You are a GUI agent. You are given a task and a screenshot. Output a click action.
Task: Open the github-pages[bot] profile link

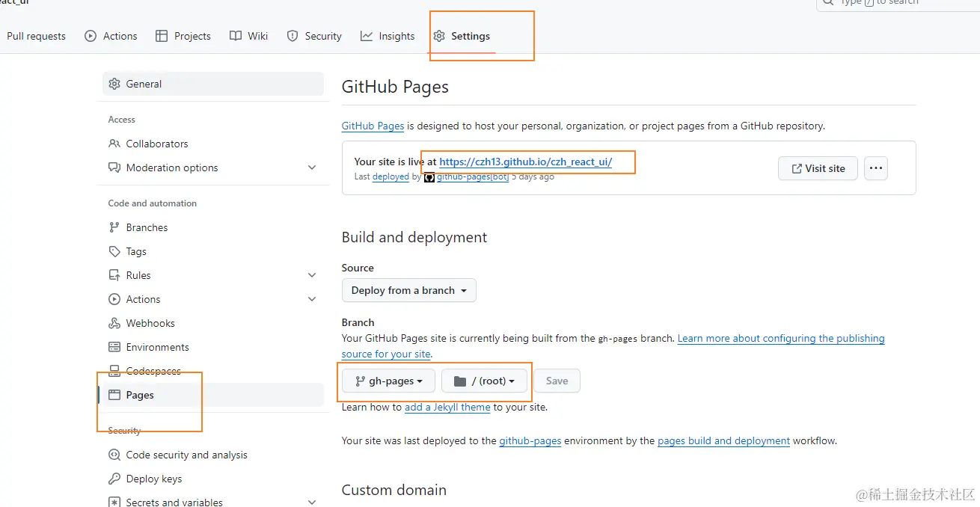(472, 177)
